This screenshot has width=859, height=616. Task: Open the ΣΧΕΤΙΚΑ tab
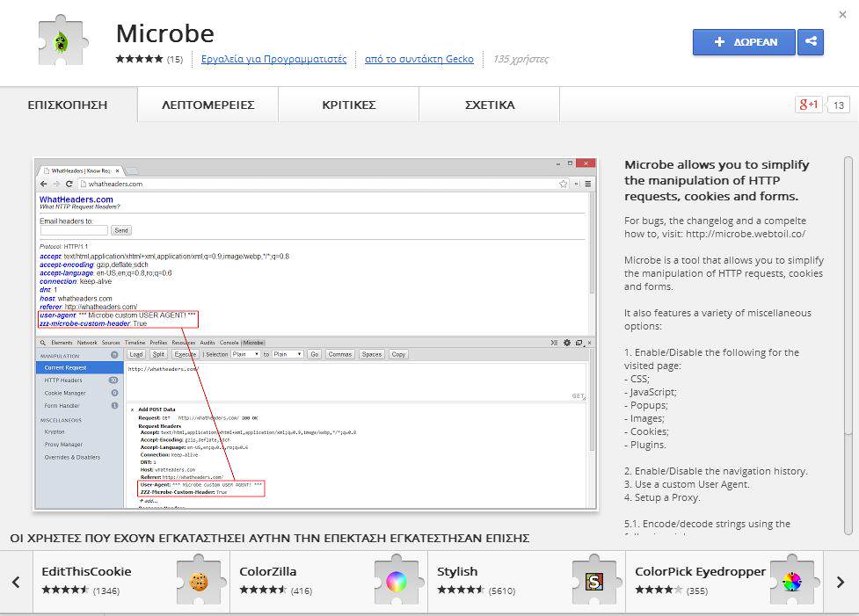tap(490, 105)
